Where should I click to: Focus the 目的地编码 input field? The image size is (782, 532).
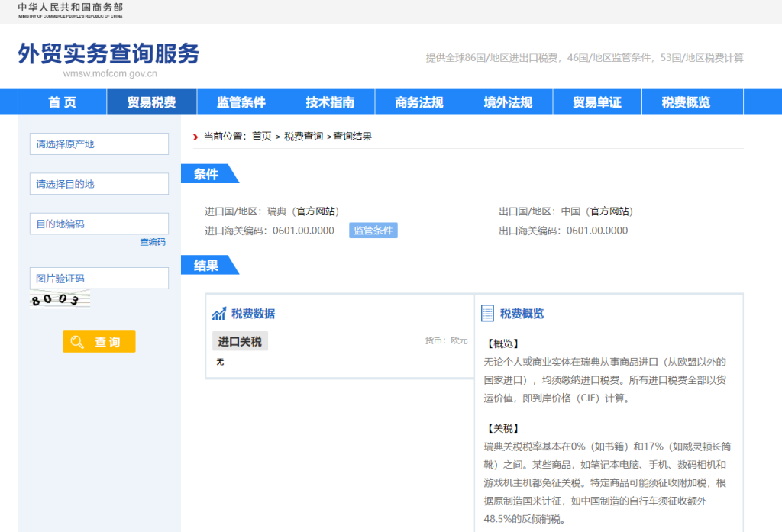tap(99, 224)
